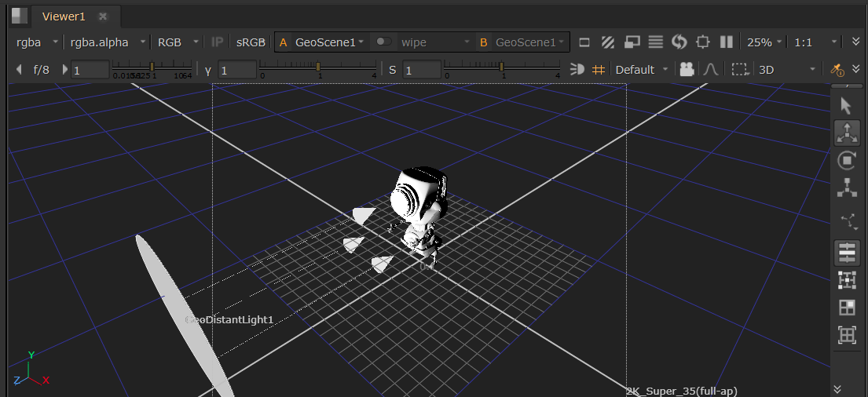868x397 pixels.
Task: Click the sRGB colorspace button
Action: coord(251,42)
